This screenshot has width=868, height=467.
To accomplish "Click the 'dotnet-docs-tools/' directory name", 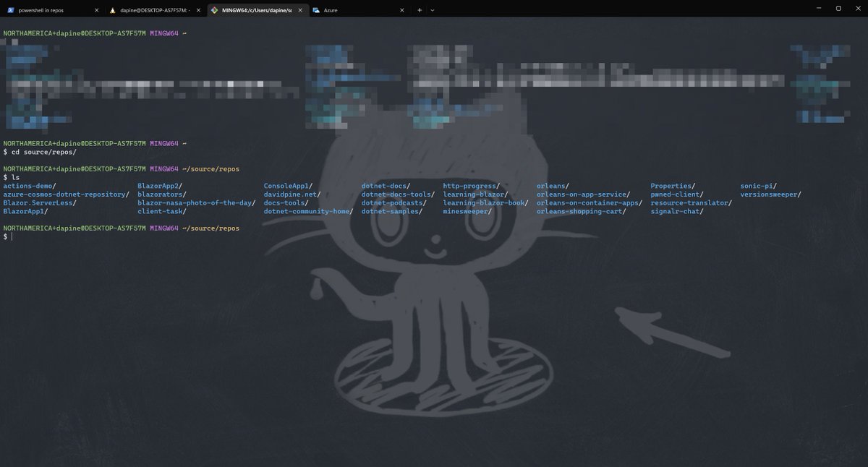I will coord(399,194).
